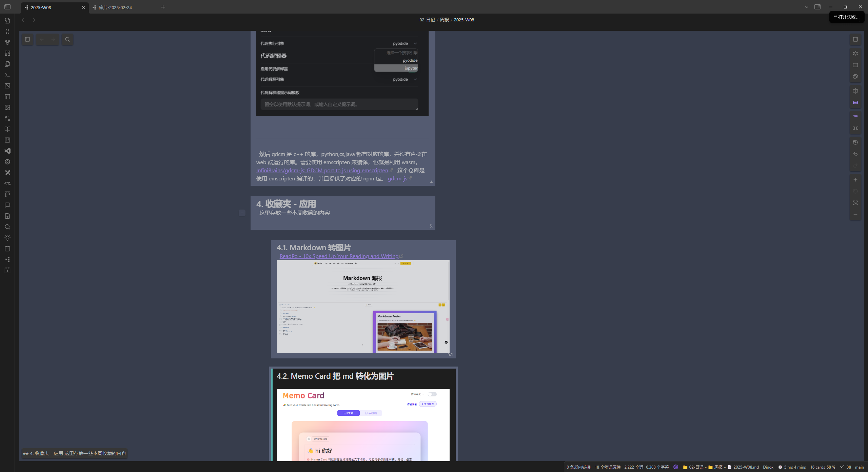Expand the 代码执行引擎 pyodide dropdown
The image size is (868, 472).
[x=405, y=43]
